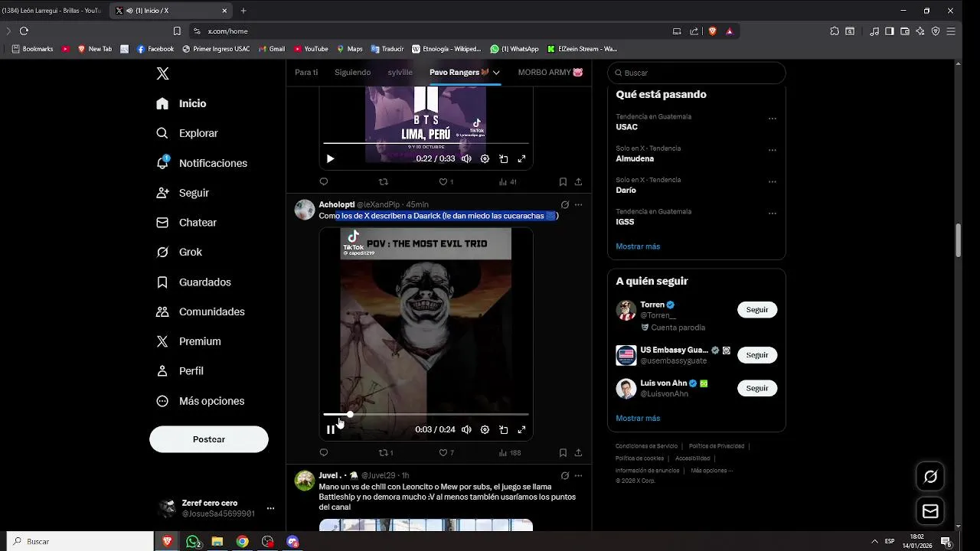
Task: Click Mostrar más under A quién seguir
Action: (x=638, y=418)
